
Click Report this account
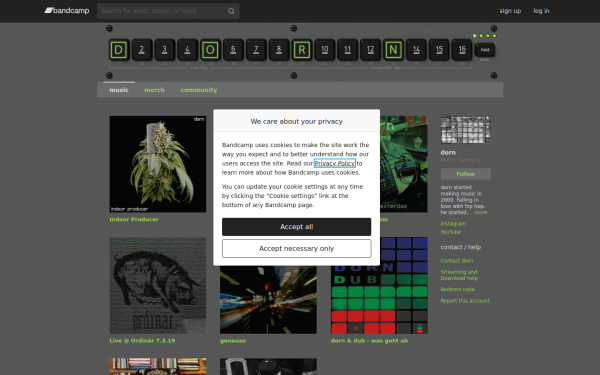click(465, 301)
